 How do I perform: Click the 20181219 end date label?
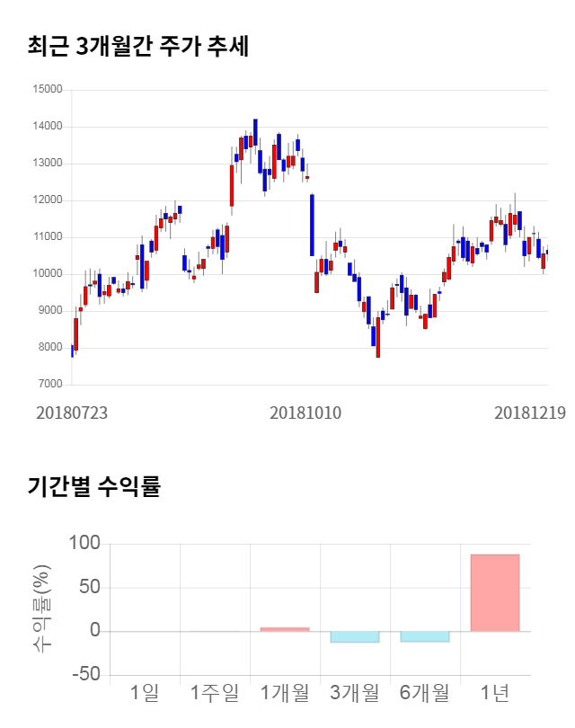coord(529,413)
